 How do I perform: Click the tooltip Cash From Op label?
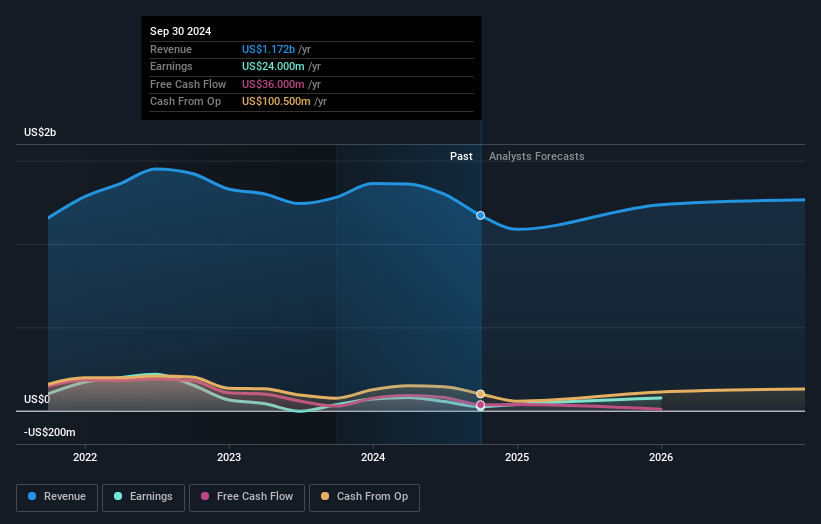pyautogui.click(x=185, y=102)
